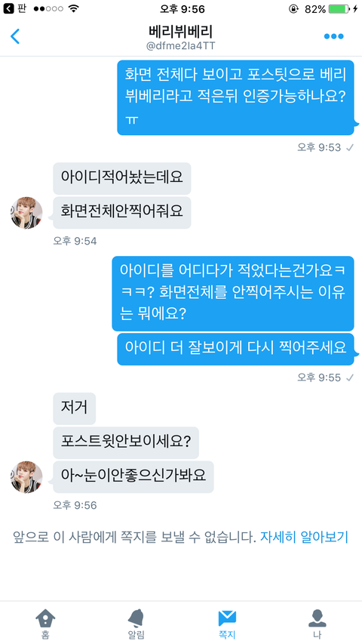Screen dimensions: 362x644
Task: Tap the @dfme2la4TT username handle
Action: coord(180,46)
